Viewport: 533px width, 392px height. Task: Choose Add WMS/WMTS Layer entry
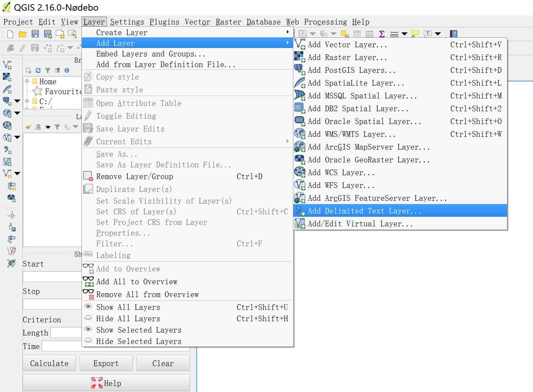coord(400,134)
